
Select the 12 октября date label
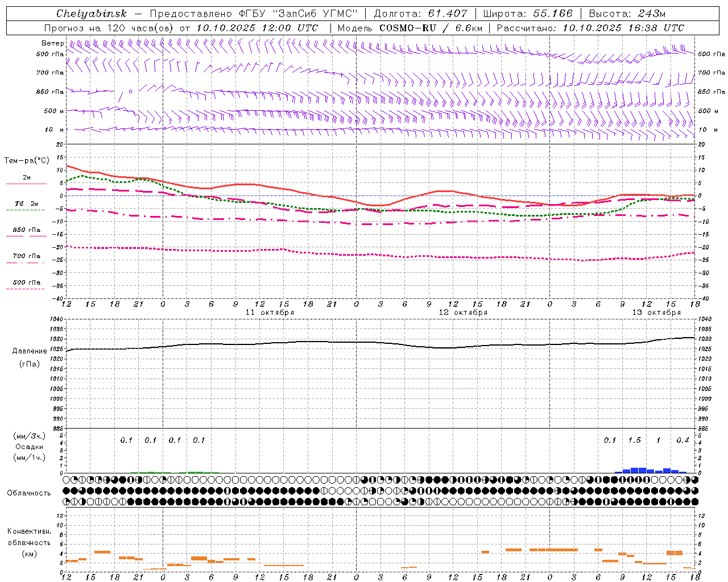pos(463,313)
